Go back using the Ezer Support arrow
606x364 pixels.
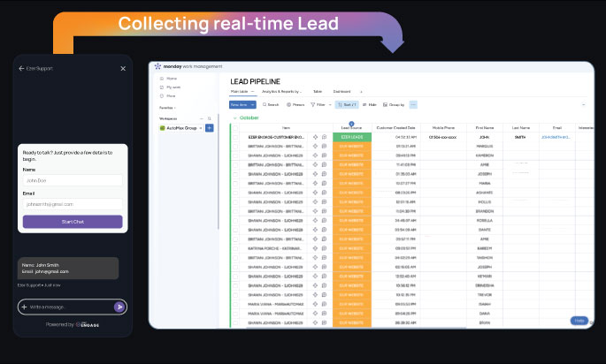point(21,69)
